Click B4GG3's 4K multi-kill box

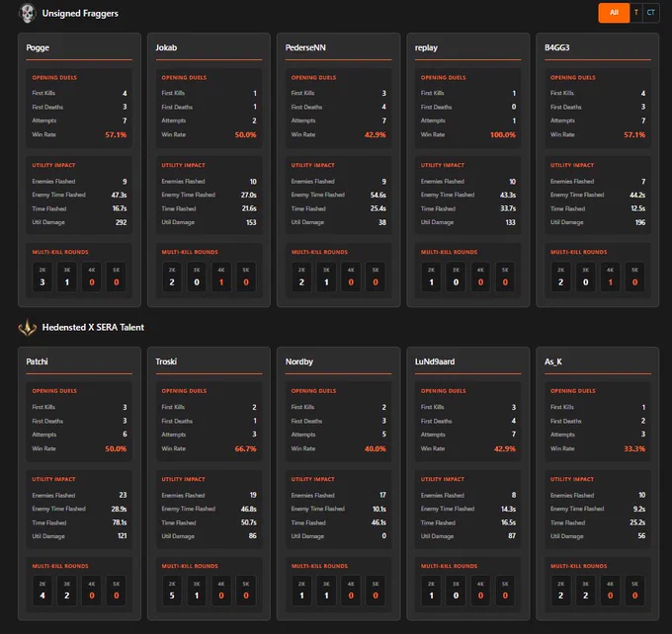610,277
